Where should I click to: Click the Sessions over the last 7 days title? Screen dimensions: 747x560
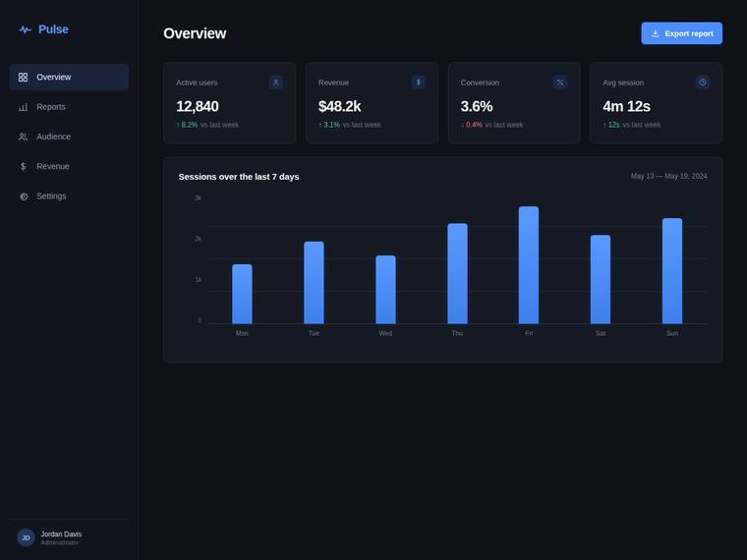point(239,177)
